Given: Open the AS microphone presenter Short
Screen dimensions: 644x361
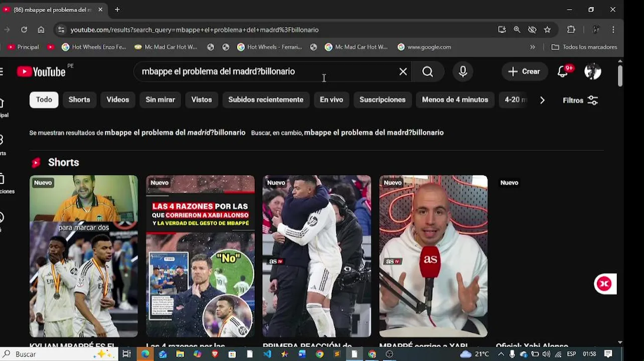Looking at the screenshot, I should tap(433, 256).
